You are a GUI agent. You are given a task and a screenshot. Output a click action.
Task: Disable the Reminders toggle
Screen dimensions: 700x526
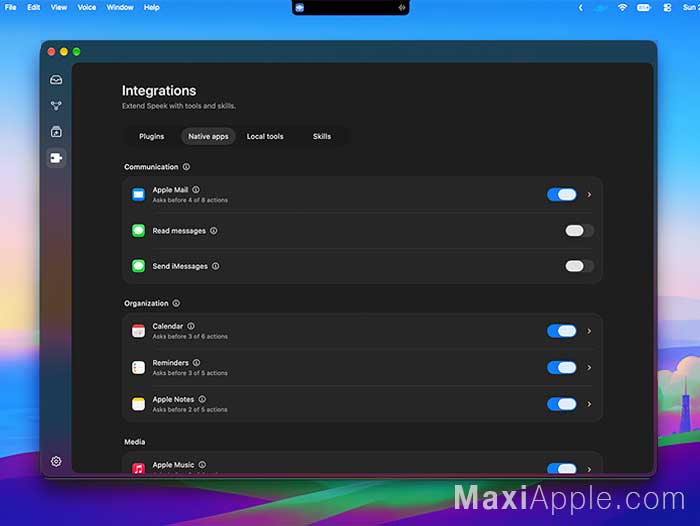(x=562, y=367)
